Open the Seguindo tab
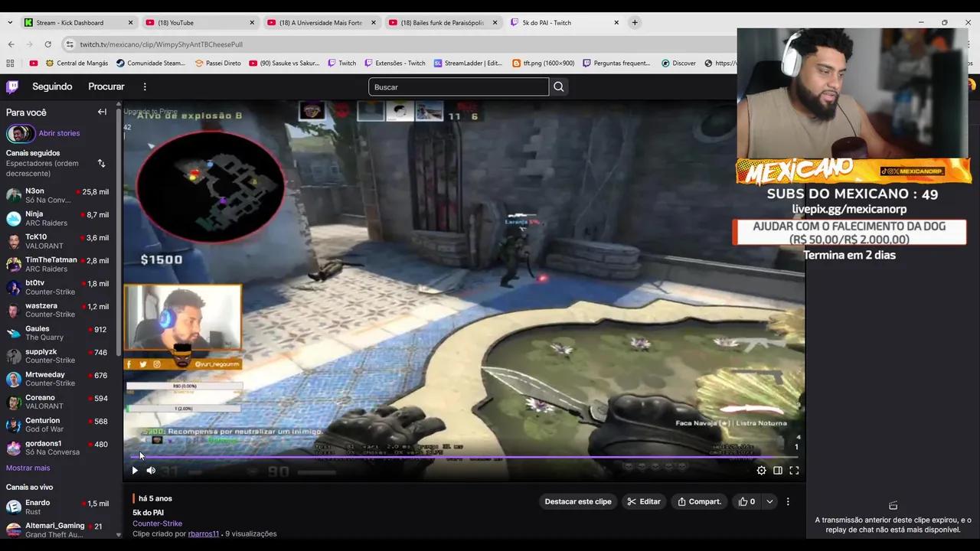Screen dimensions: 980x551 (52, 86)
